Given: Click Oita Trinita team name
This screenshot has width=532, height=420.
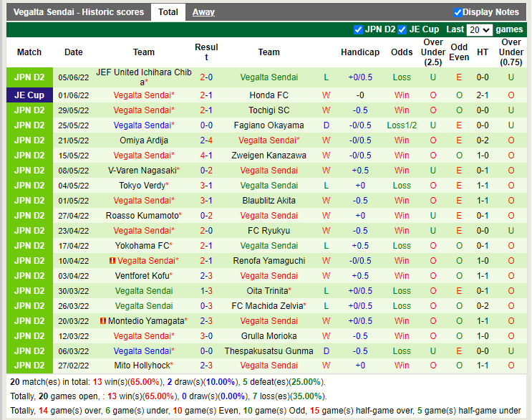Looking at the screenshot, I should pyautogui.click(x=268, y=291).
